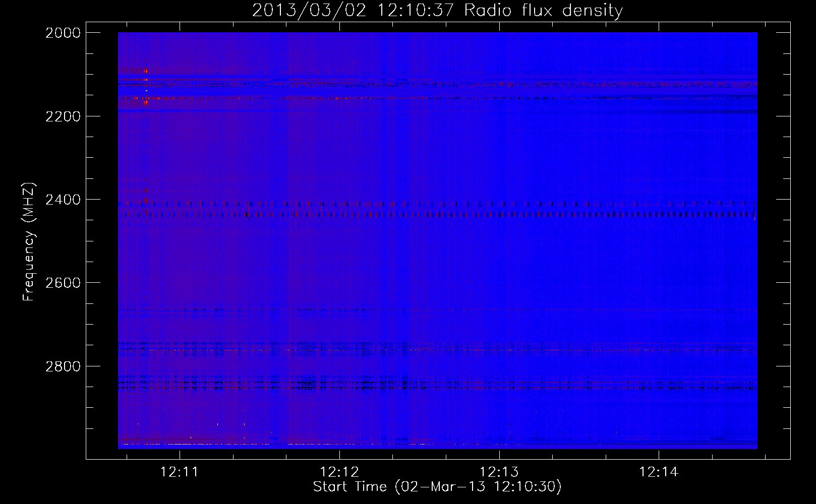Image resolution: width=816 pixels, height=504 pixels.
Task: Click the 12:14 time tick label
Action: tap(659, 472)
